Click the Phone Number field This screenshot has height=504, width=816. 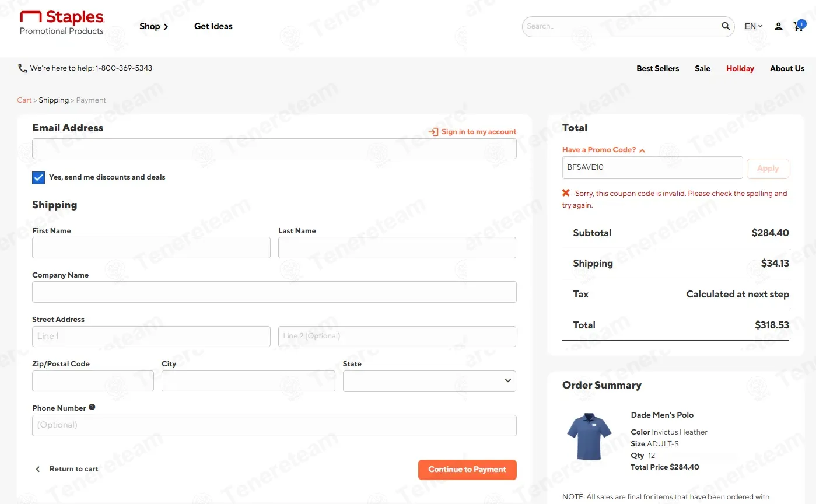[274, 425]
